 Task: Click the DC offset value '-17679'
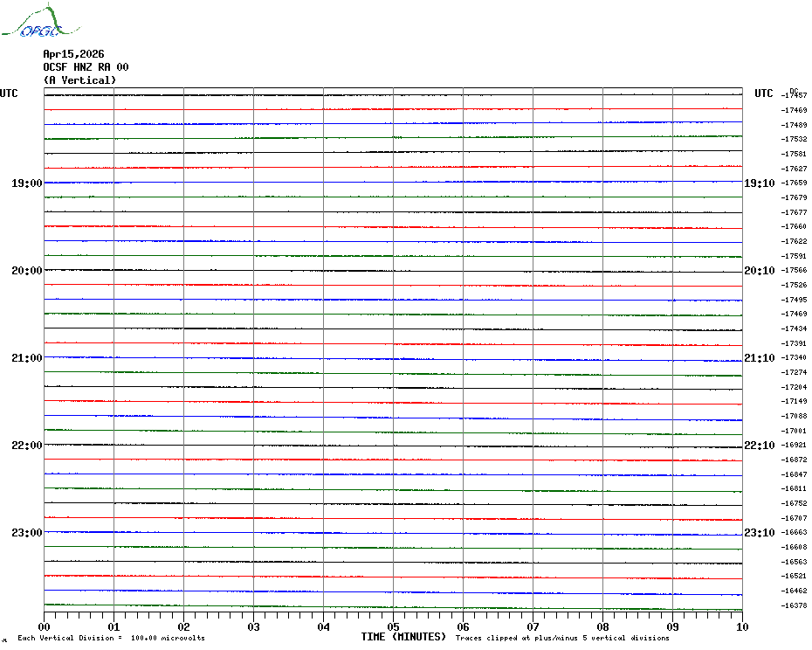pos(795,197)
